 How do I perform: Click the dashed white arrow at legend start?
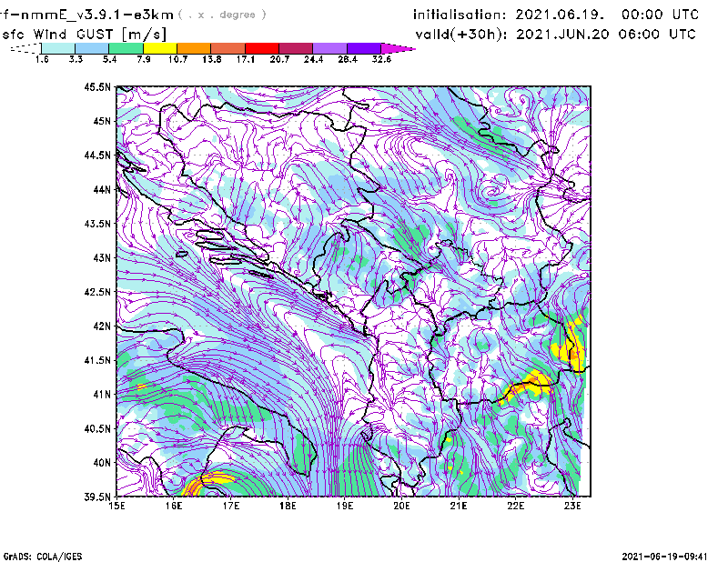pos(26,48)
